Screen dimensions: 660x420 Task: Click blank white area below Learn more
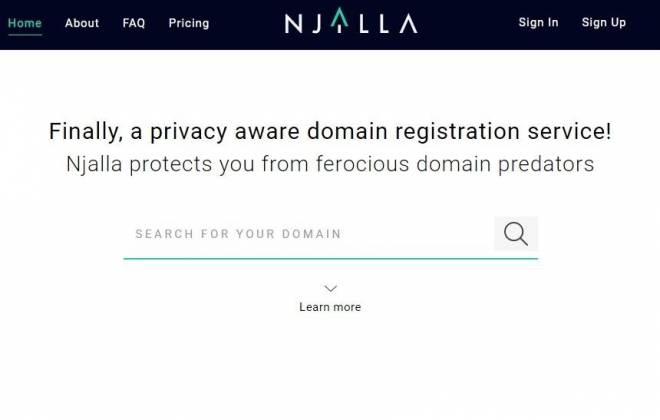point(330,370)
